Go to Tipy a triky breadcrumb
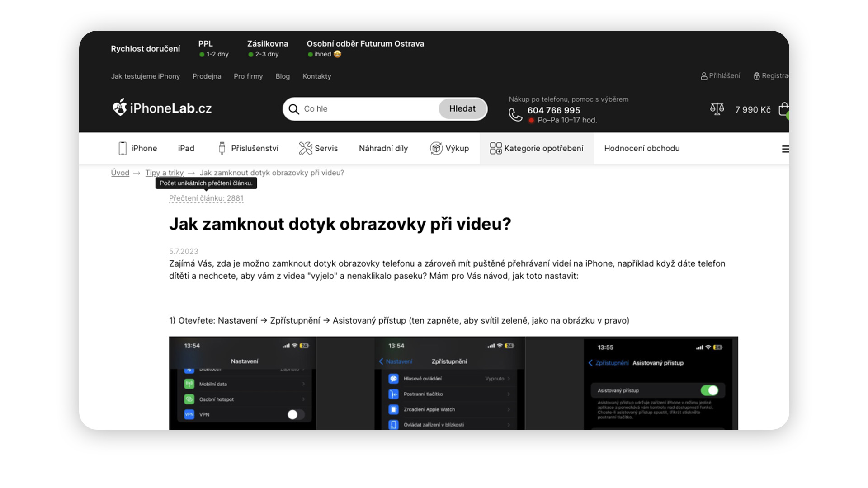 (x=165, y=173)
